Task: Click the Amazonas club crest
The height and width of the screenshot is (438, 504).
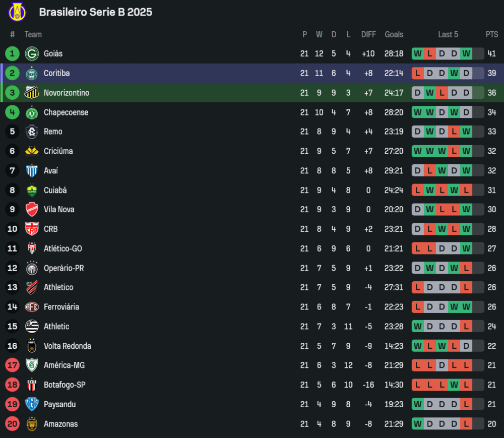Action: 32,424
